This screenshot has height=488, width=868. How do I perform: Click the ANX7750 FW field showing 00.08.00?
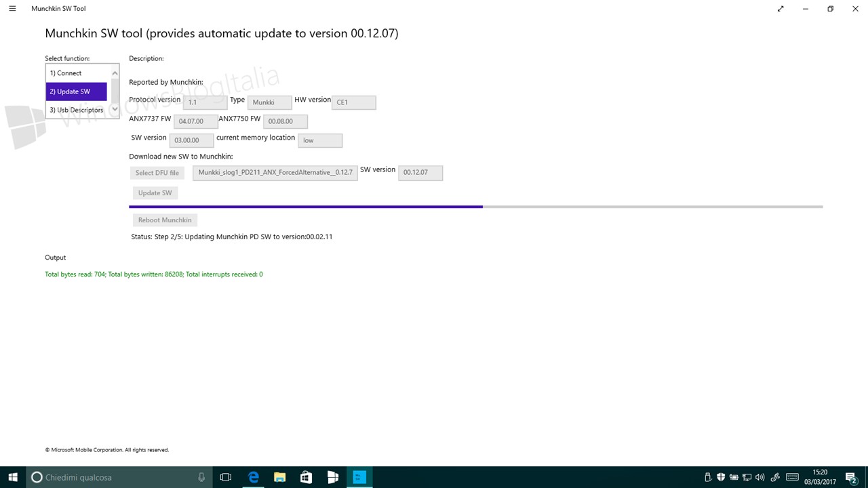[285, 121]
